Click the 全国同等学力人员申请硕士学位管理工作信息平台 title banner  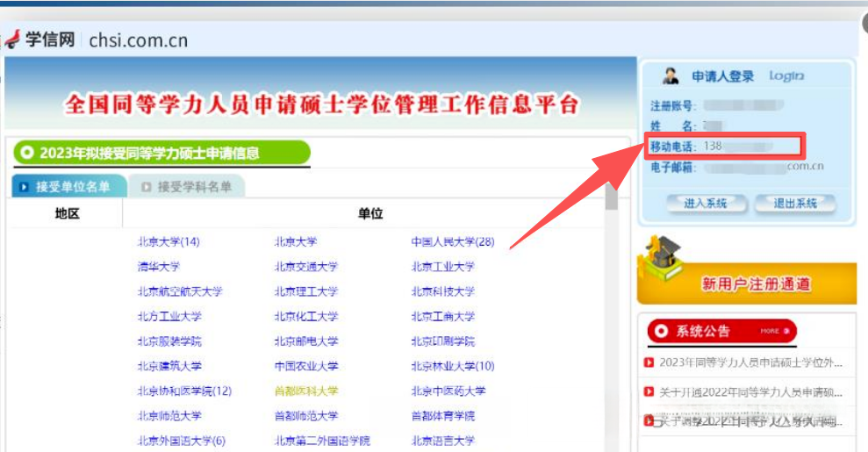tap(321, 104)
